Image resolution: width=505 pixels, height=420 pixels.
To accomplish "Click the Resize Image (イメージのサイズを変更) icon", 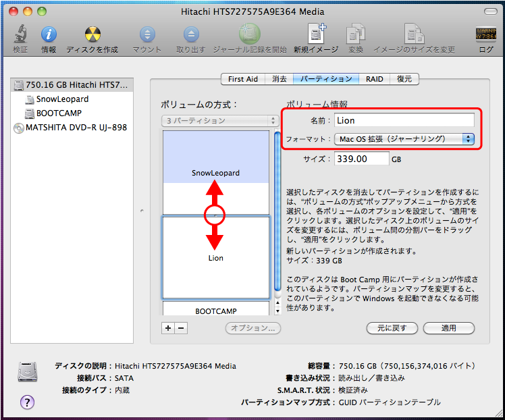I will [x=414, y=33].
